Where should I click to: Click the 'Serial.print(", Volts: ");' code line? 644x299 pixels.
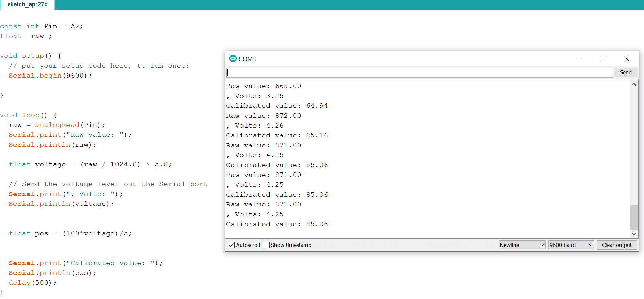66,194
